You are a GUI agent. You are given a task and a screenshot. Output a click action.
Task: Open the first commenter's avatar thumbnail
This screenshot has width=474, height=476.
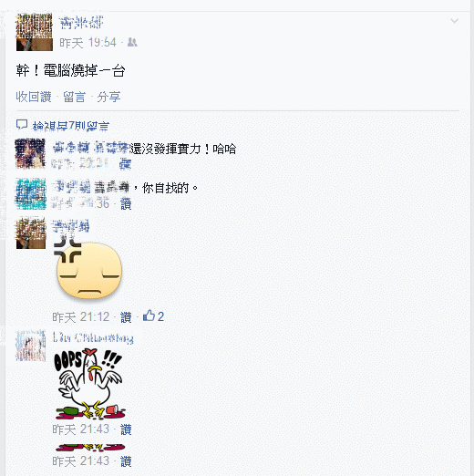point(30,153)
